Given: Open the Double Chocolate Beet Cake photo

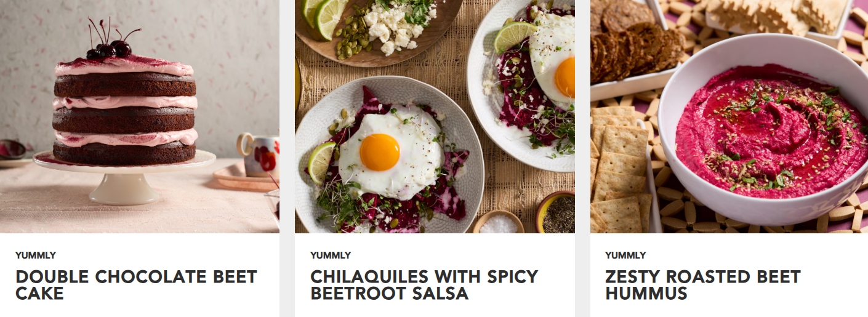Looking at the screenshot, I should tap(139, 116).
